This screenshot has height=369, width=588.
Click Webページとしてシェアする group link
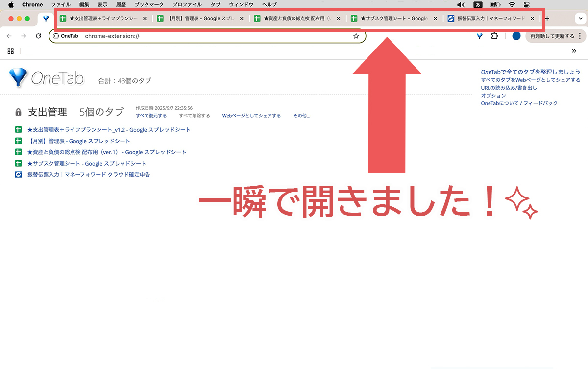coord(251,116)
